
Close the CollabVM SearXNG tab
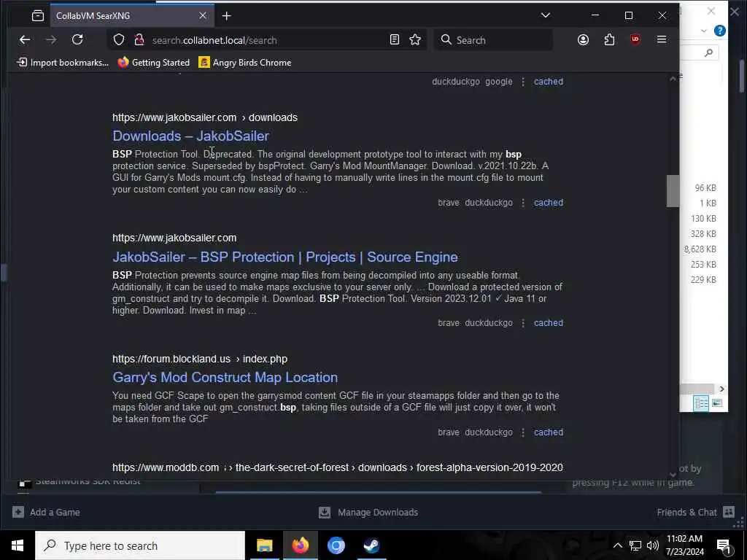tap(203, 16)
